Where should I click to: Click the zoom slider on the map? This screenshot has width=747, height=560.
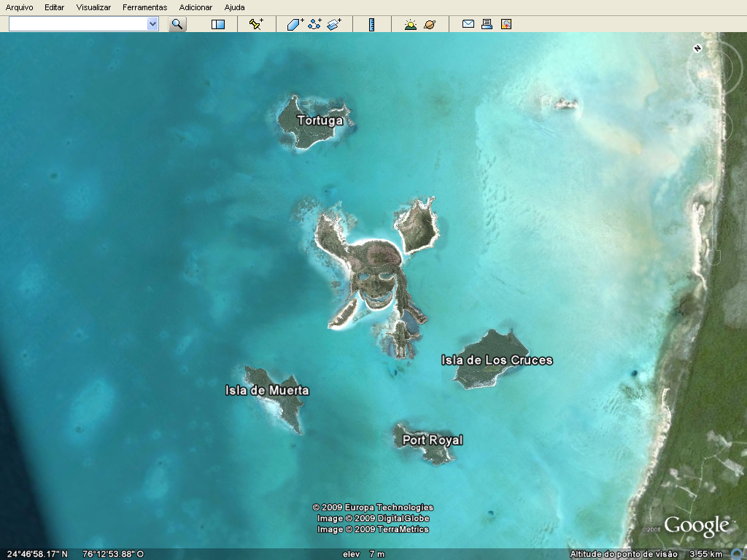[713, 212]
